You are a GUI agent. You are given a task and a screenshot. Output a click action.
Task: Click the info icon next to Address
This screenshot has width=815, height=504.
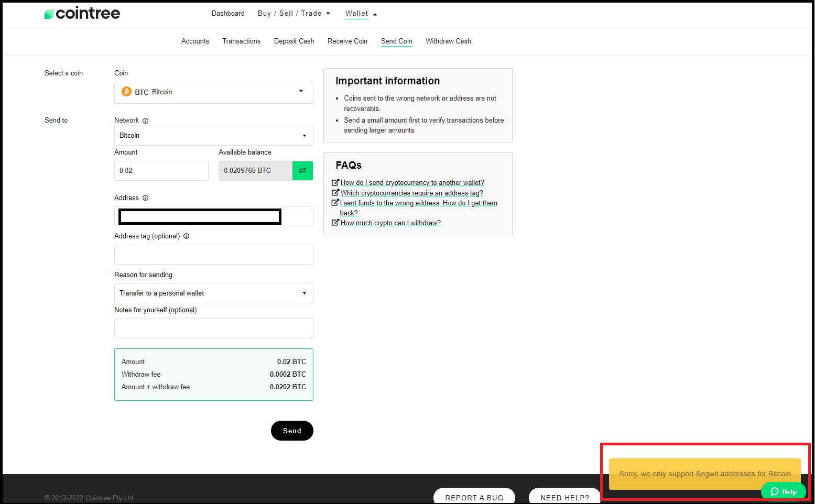coord(146,198)
